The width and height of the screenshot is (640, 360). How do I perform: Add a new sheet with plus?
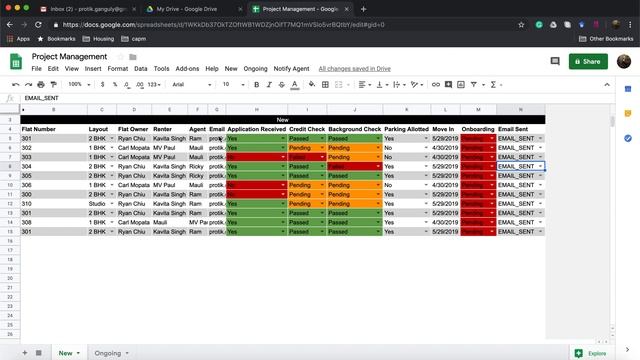25,353
